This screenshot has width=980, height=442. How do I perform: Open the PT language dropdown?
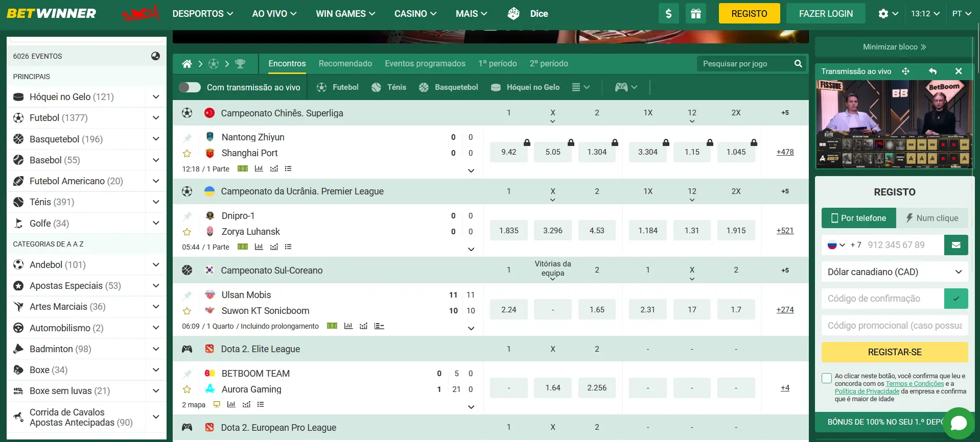coord(962,14)
